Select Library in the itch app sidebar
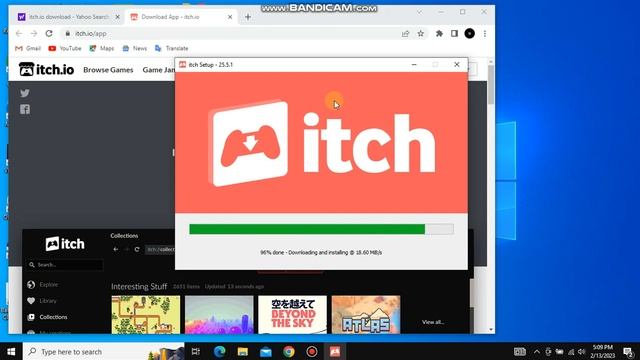 pos(42,301)
